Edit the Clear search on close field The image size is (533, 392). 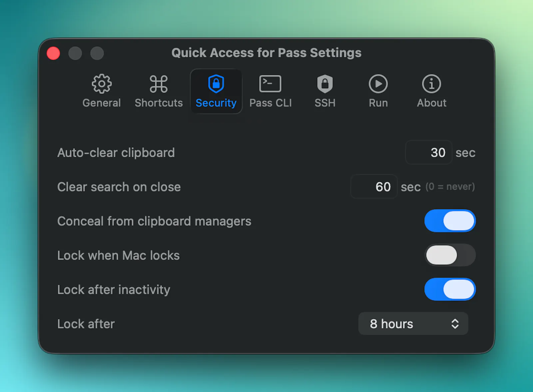tap(374, 187)
